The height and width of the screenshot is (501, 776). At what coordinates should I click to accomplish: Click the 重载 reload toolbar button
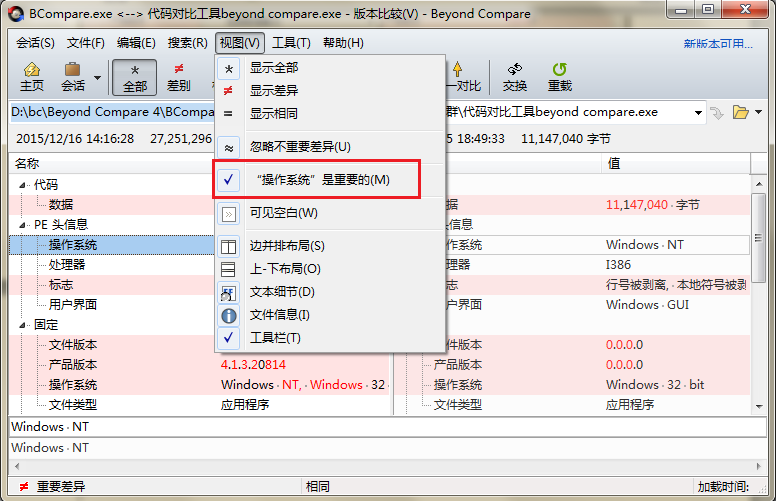[560, 77]
